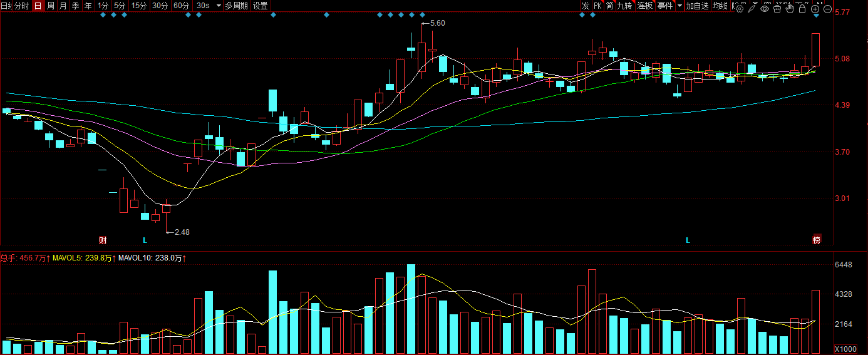The height and width of the screenshot is (355, 868).
Task: Click the last red volume bar
Action: 816,322
